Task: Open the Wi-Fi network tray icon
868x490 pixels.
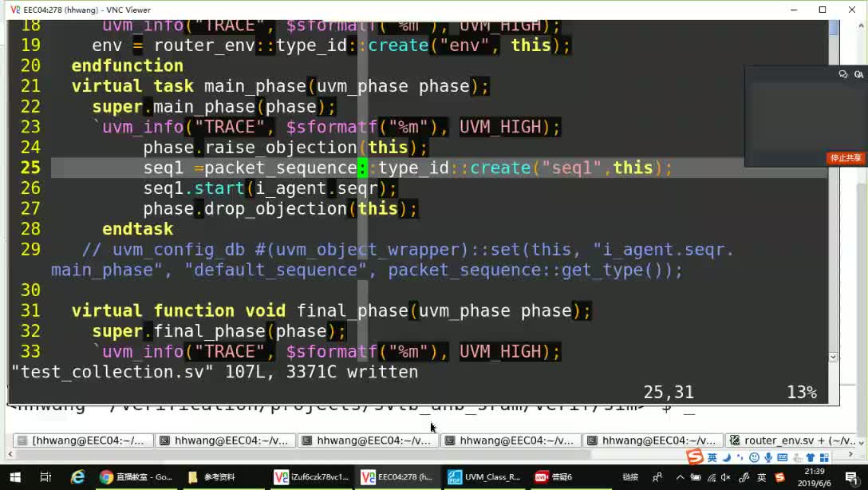Action: coord(712,476)
